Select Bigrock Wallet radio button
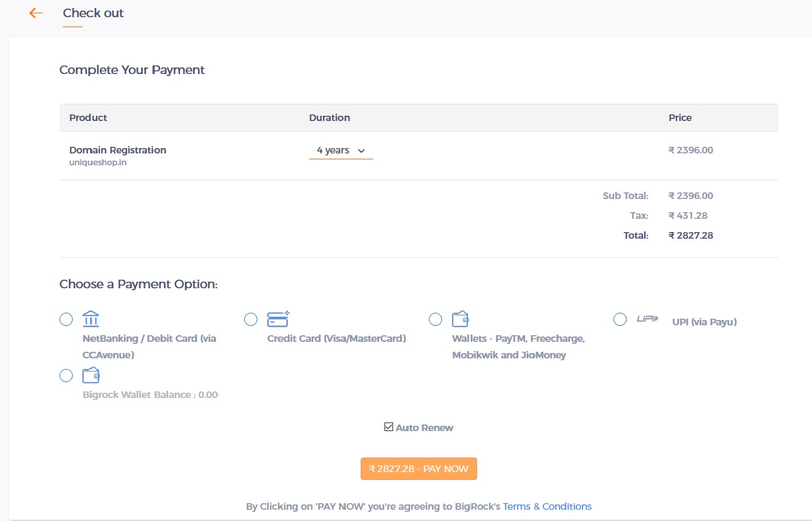This screenshot has height=521, width=812. 66,376
